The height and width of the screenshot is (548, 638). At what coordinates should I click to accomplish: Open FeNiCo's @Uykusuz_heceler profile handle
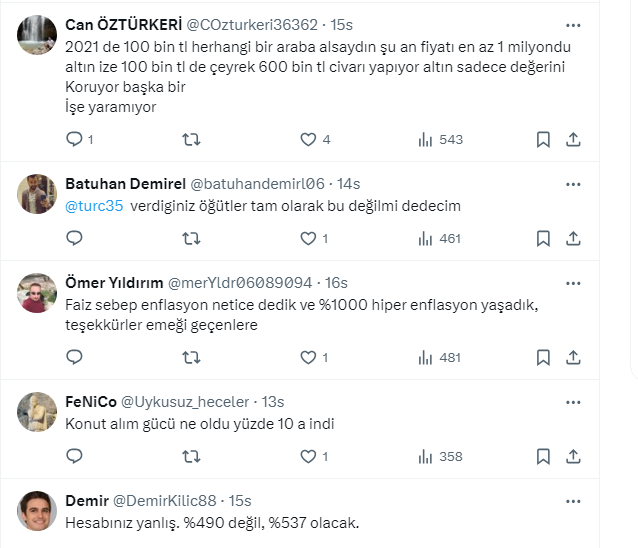[x=185, y=402]
